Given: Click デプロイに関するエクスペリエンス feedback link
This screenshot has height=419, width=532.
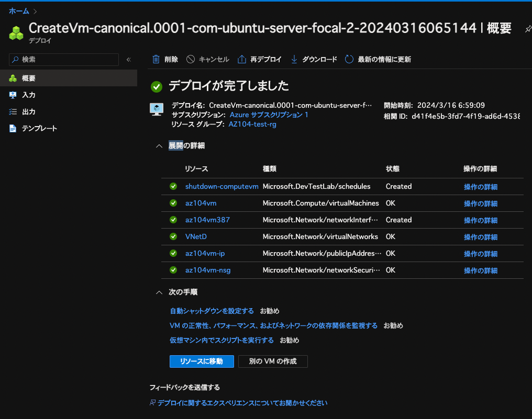Looking at the screenshot, I should point(242,403).
